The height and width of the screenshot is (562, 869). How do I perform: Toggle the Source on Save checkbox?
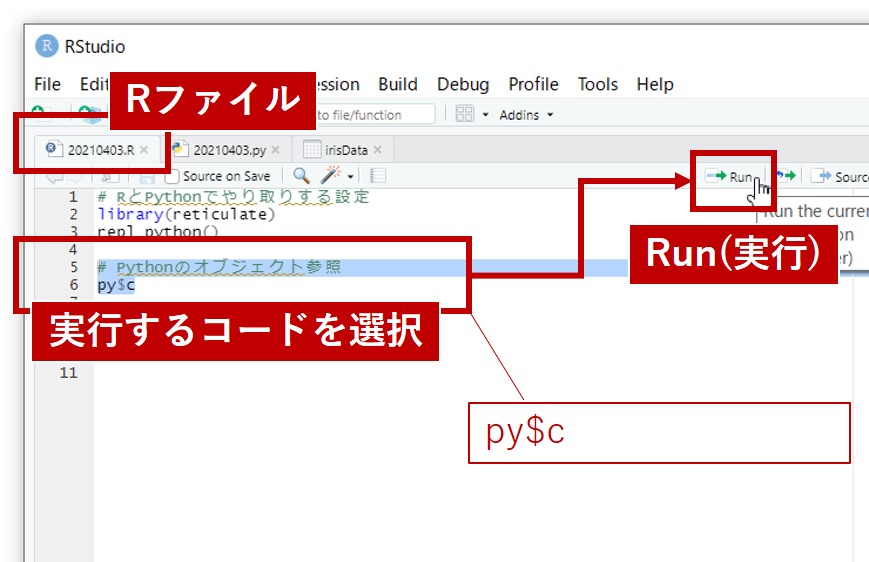point(173,176)
